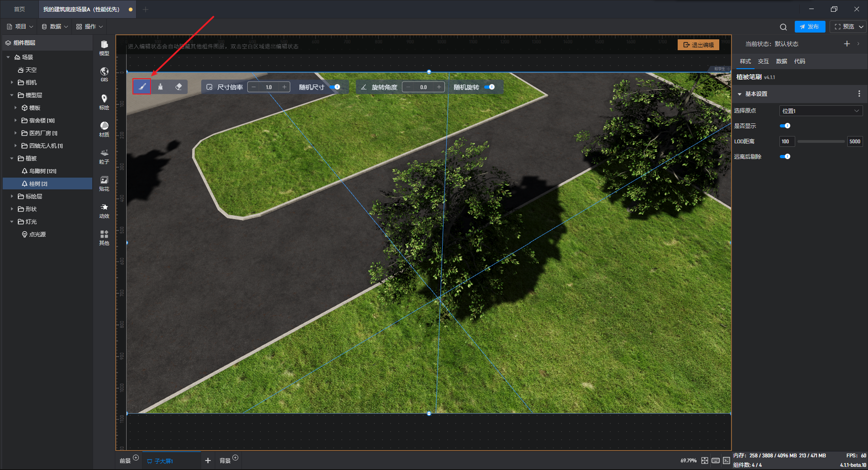
Task: Open the GIS component panel
Action: pos(104,74)
